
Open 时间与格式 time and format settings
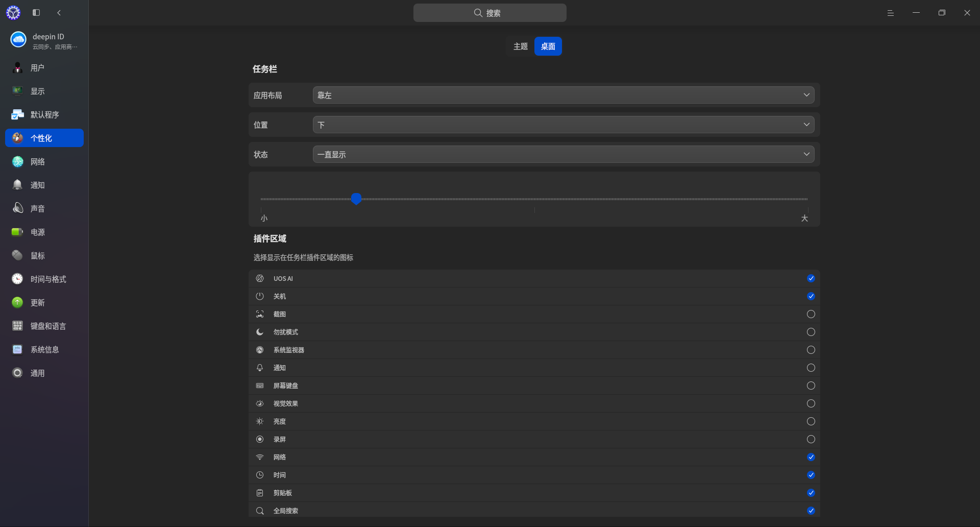tap(44, 279)
